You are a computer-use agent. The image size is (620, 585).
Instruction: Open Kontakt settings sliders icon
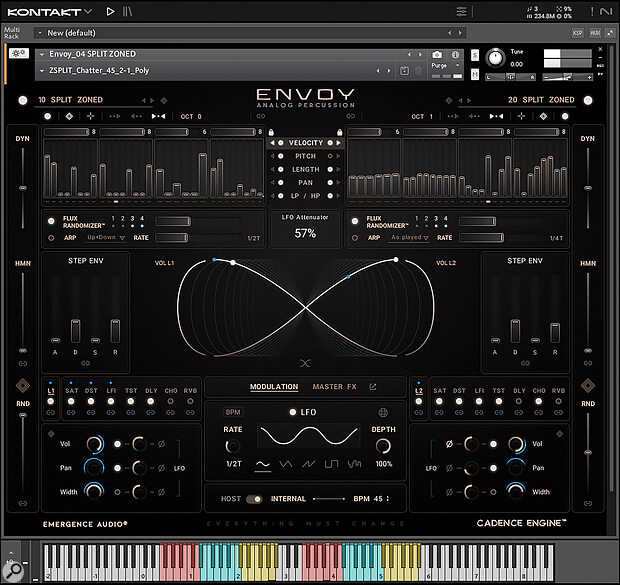click(461, 11)
